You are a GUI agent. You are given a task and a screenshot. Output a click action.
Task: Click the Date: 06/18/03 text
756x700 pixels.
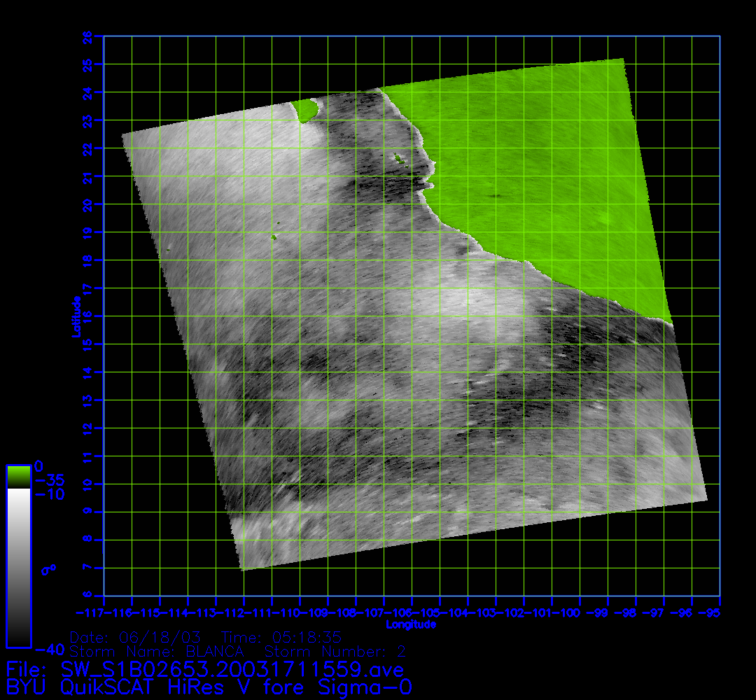(136, 637)
